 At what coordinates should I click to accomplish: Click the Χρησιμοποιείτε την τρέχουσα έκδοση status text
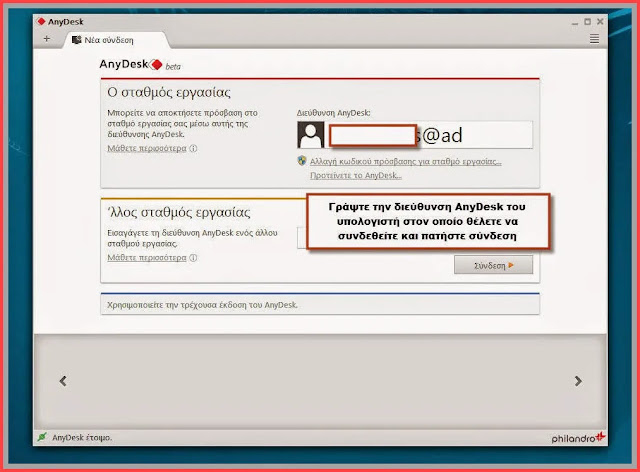tap(202, 305)
